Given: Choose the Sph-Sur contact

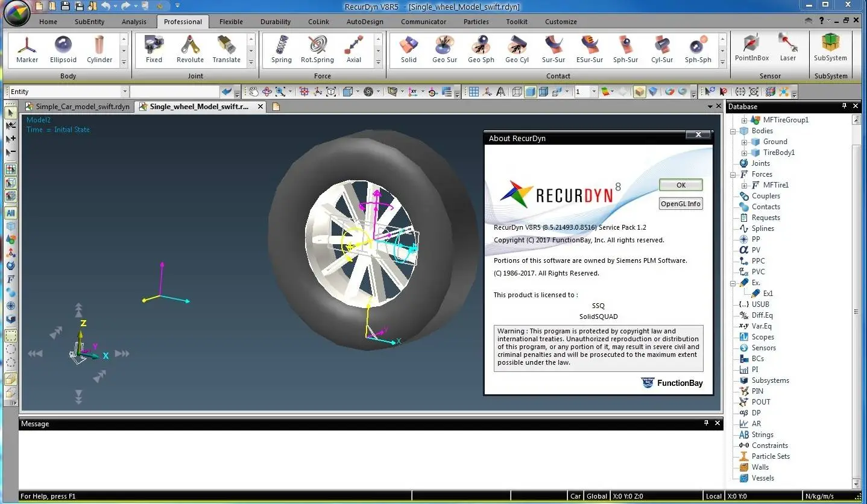Looking at the screenshot, I should coord(625,49).
